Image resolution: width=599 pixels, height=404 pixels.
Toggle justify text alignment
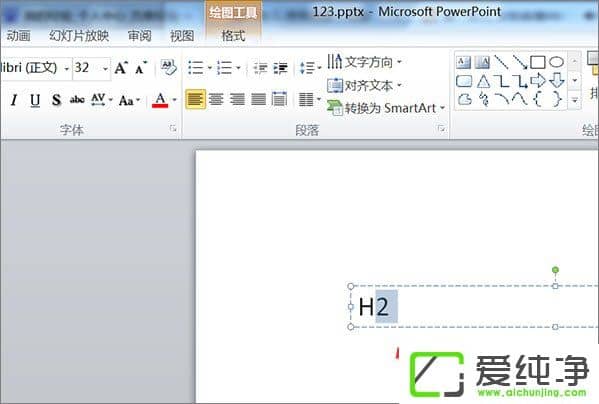tap(258, 99)
